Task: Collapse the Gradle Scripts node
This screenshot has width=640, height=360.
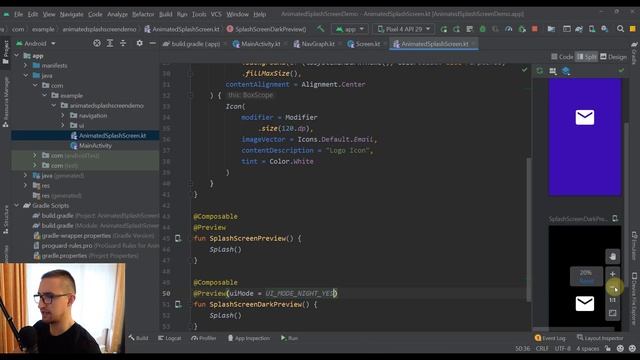Action: pyautogui.click(x=17, y=205)
